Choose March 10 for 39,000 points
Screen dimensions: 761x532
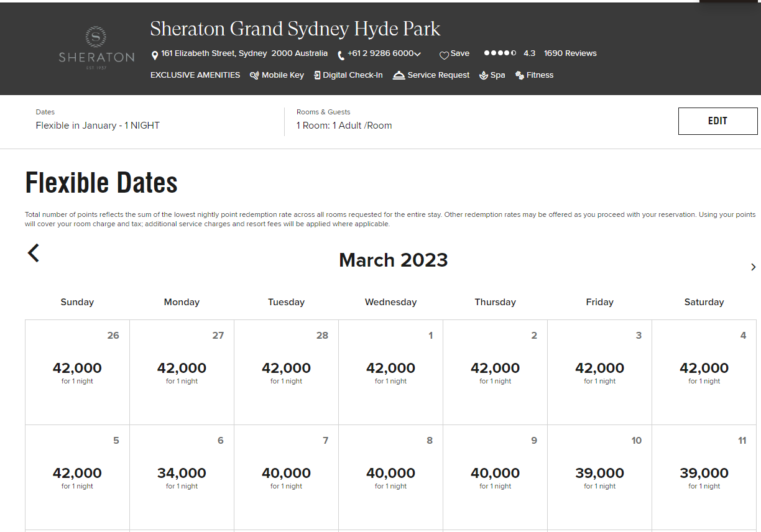(x=599, y=477)
